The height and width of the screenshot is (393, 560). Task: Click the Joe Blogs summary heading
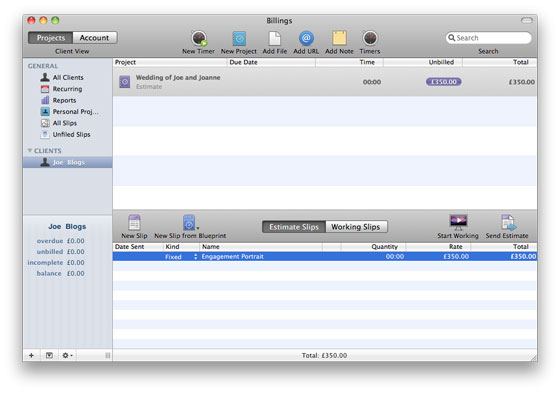[67, 227]
